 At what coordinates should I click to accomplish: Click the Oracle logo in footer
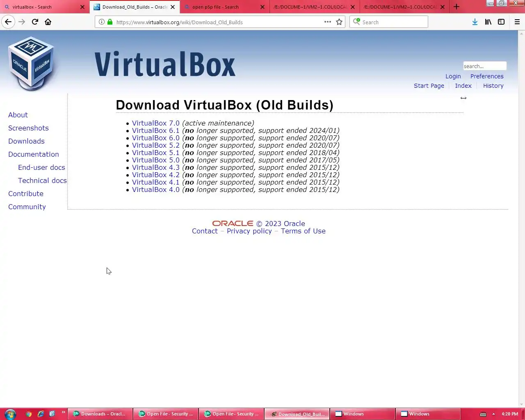point(233,224)
